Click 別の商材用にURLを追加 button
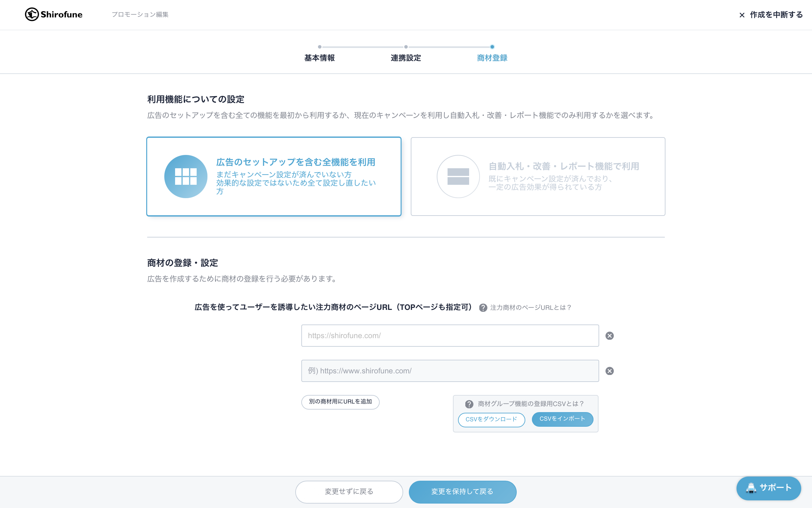Image resolution: width=812 pixels, height=508 pixels. [x=340, y=402]
